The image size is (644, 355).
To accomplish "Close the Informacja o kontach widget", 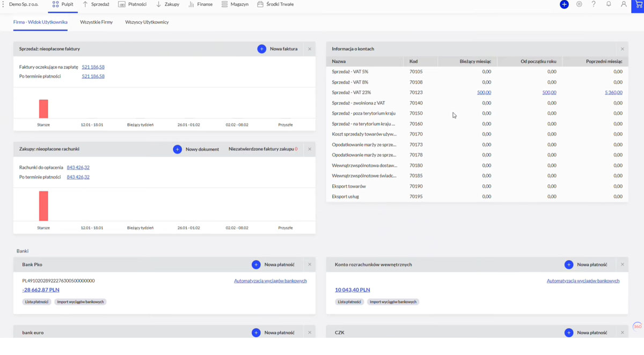I will (623, 49).
